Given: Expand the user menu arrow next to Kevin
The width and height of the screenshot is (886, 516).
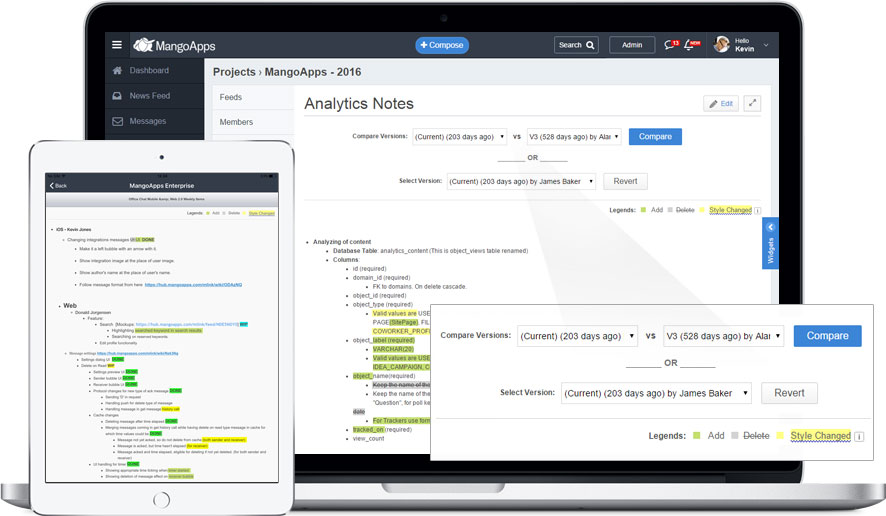Looking at the screenshot, I should coord(766,45).
